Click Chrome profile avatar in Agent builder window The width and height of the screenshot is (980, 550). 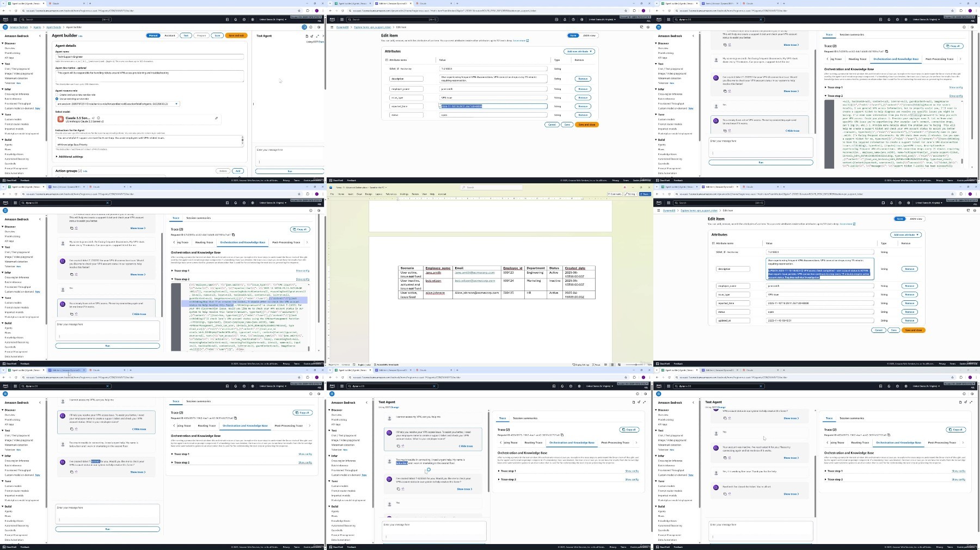pos(317,10)
